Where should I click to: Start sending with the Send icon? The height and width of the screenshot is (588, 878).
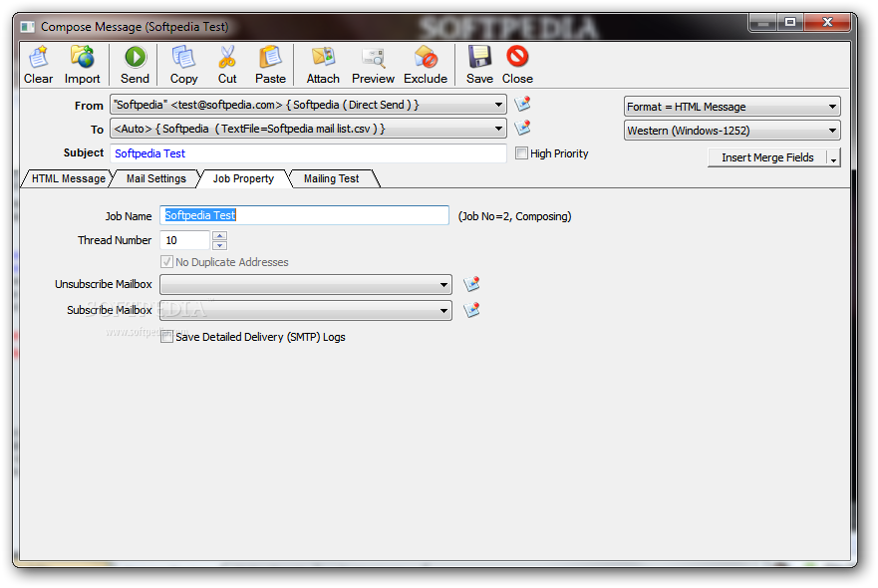coord(135,65)
